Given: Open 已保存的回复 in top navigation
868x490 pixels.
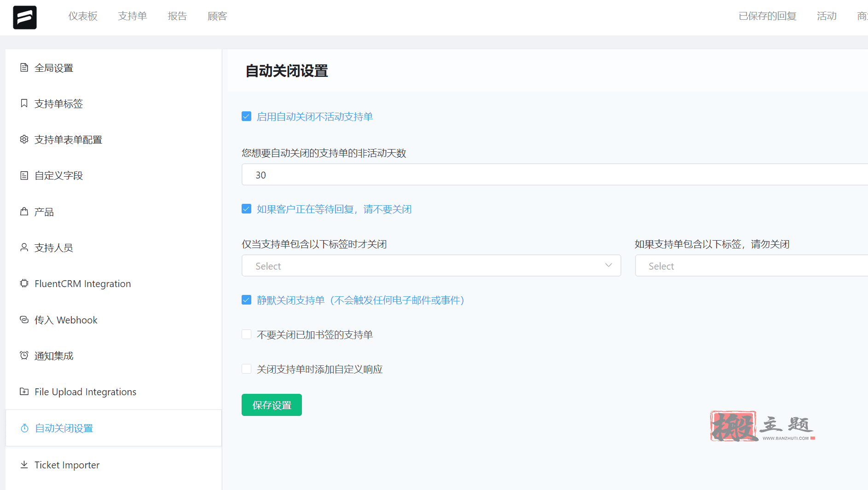Looking at the screenshot, I should pyautogui.click(x=767, y=16).
